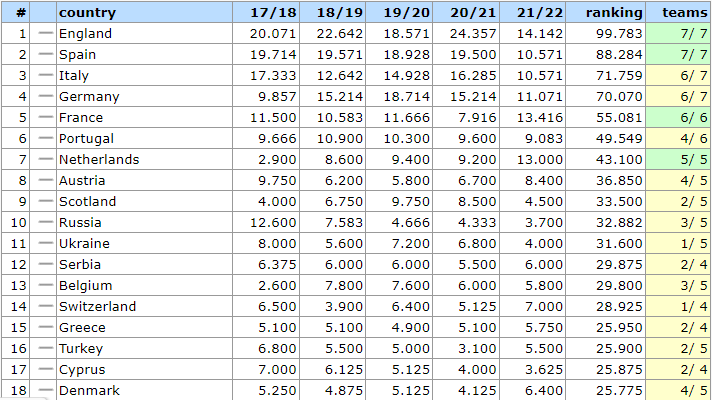
Task: Open the Germany country link
Action: click(89, 96)
